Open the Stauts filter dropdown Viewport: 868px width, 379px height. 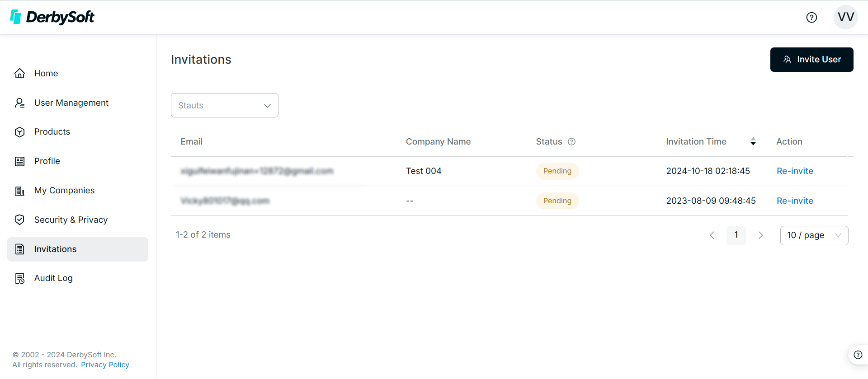[x=225, y=105]
